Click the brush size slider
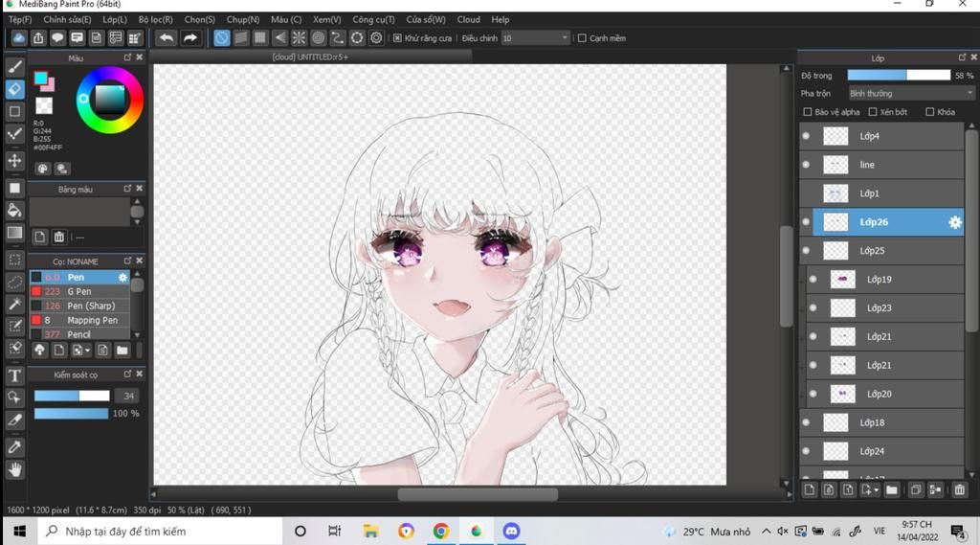Viewport: 980px width, 545px height. coord(72,396)
